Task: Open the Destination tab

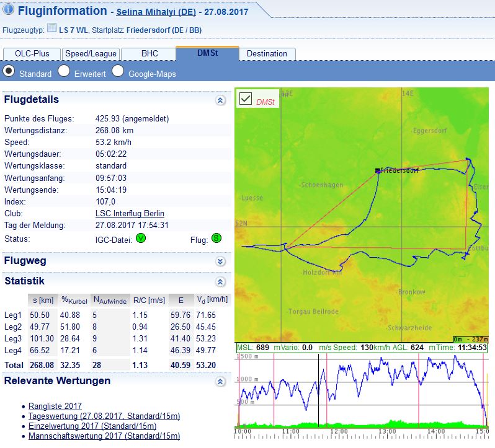Action: tap(267, 54)
